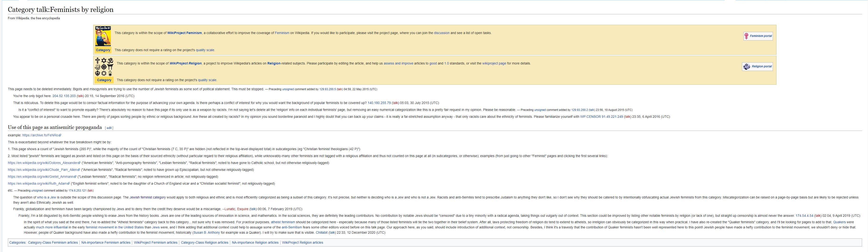868x252 pixels.
Task: Click the Category label under the religious symbols
Action: point(104,80)
